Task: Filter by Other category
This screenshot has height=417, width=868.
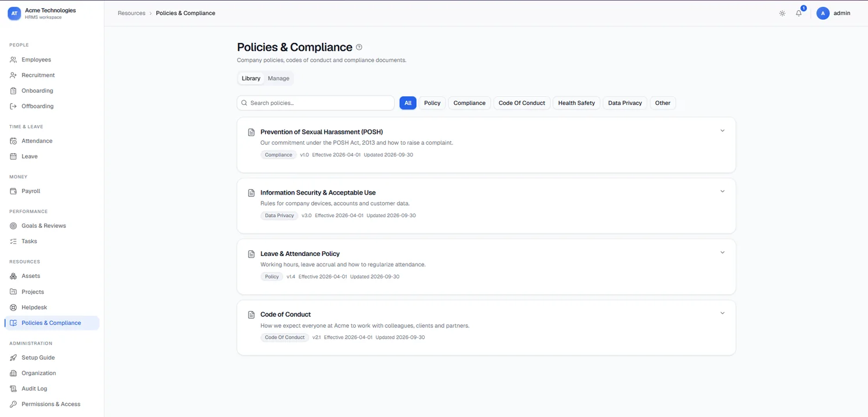Action: tap(663, 103)
